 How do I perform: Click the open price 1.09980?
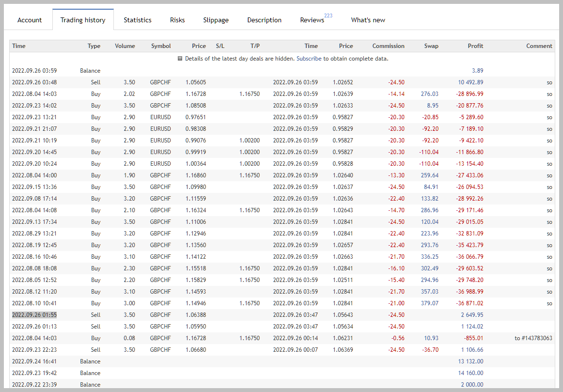point(196,187)
